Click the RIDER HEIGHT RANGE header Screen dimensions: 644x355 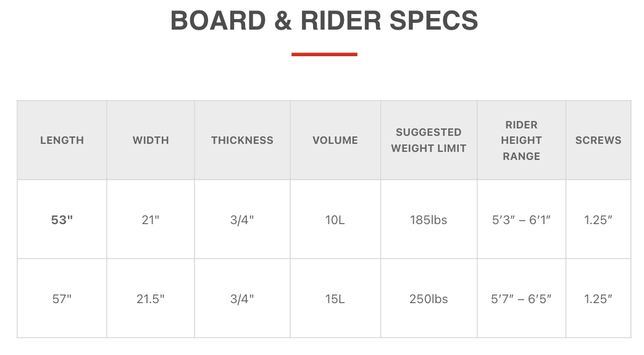pos(522,140)
